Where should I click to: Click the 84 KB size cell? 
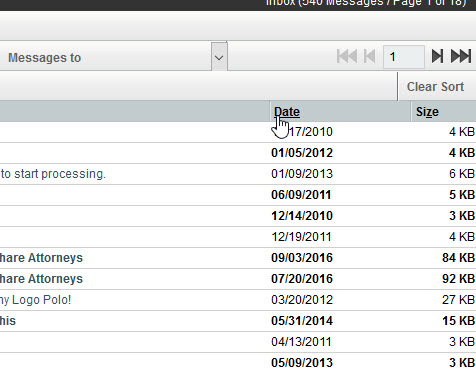pos(458,258)
